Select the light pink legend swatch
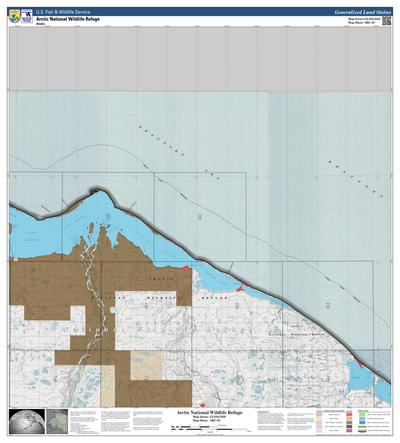Image resolution: width=400 pixels, height=443 pixels. (x=319, y=414)
